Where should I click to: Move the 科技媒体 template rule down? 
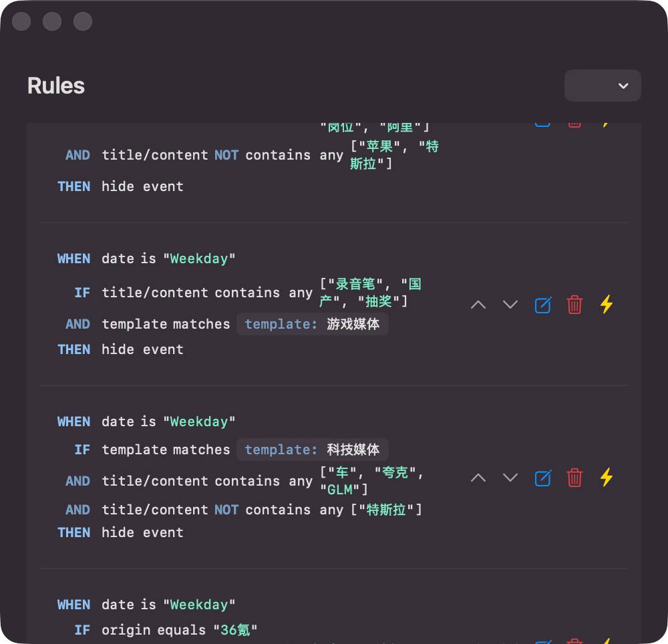tap(510, 478)
